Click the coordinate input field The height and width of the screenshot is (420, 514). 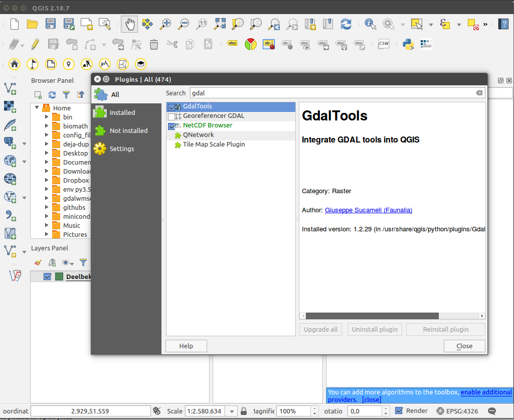[90, 411]
